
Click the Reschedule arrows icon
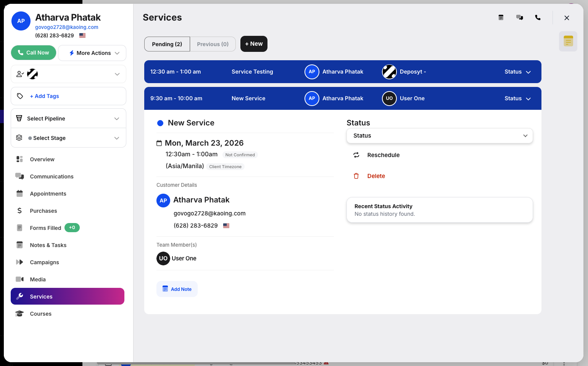(x=356, y=155)
